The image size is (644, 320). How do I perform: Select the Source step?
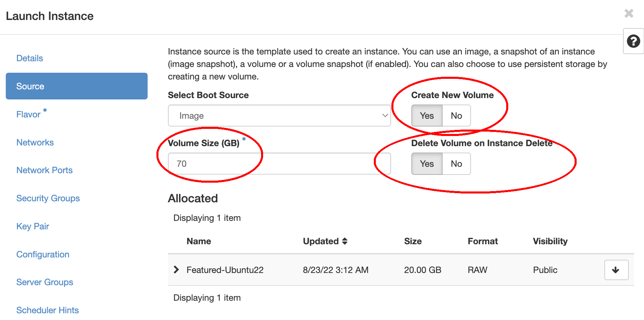tap(77, 86)
